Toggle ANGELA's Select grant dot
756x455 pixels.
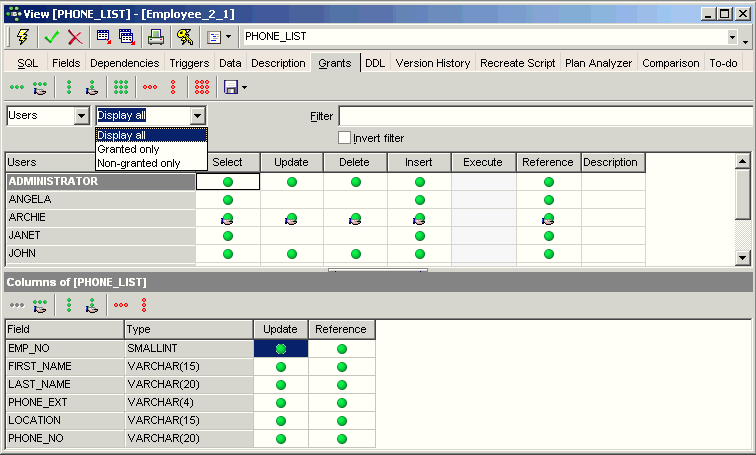228,200
